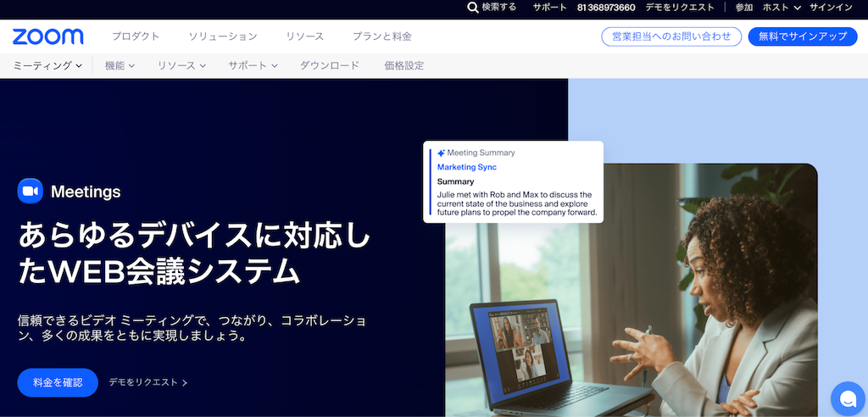Click the Meetings camera icon
Viewport: 868px width, 417px height.
coord(31,192)
